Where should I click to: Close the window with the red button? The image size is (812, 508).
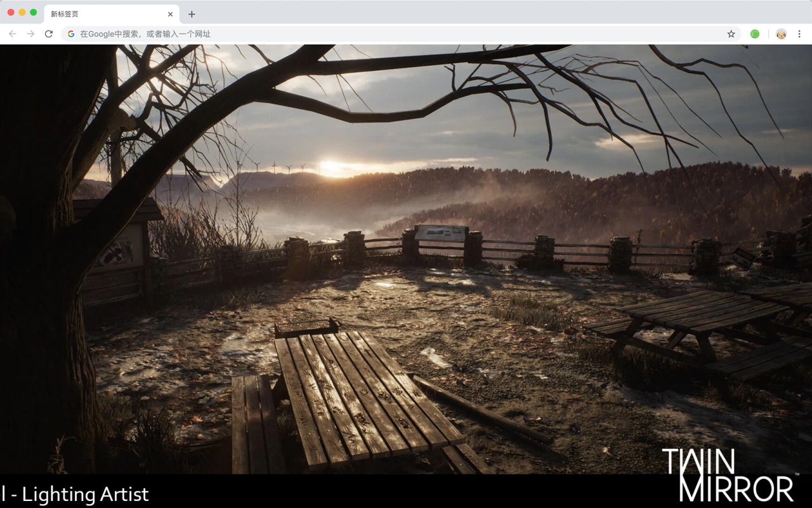click(x=11, y=12)
